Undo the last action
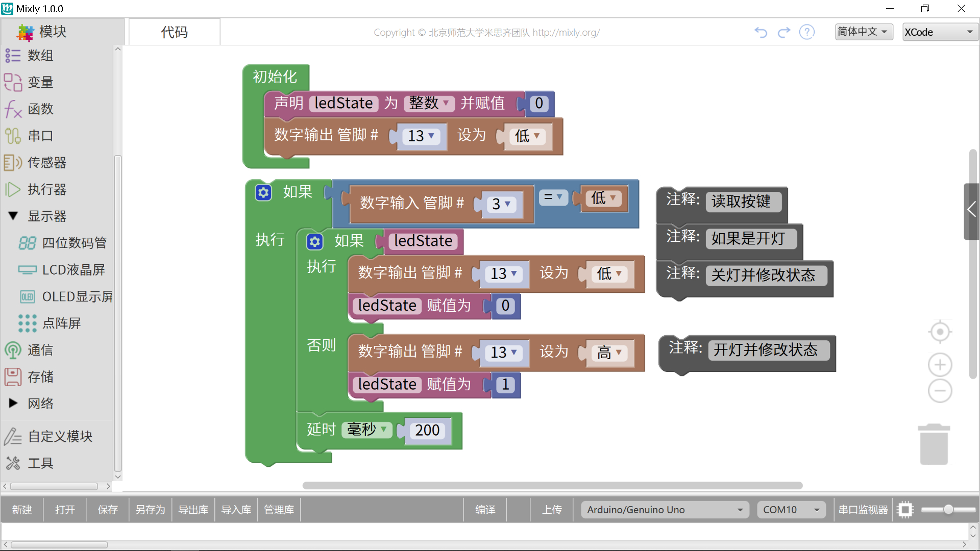Screen dimensions: 980x551 click(760, 32)
